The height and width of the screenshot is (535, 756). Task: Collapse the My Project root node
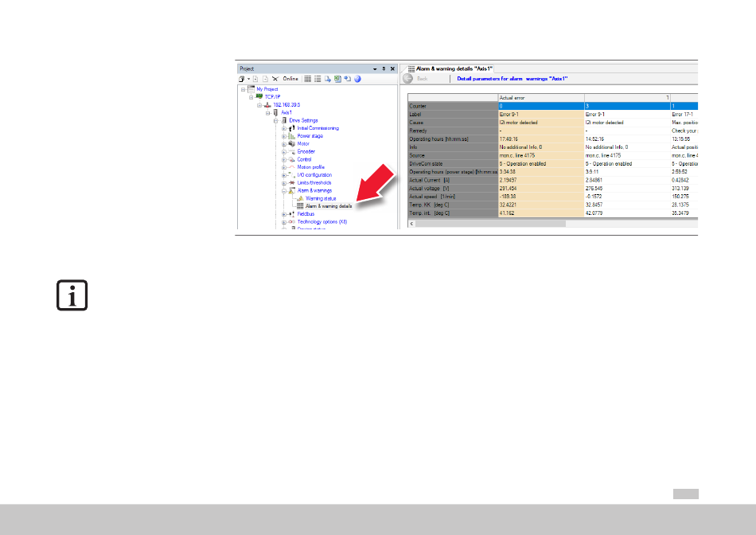[x=244, y=89]
